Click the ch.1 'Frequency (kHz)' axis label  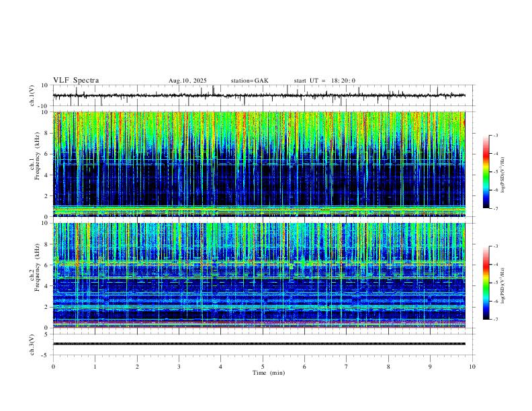tap(37, 156)
